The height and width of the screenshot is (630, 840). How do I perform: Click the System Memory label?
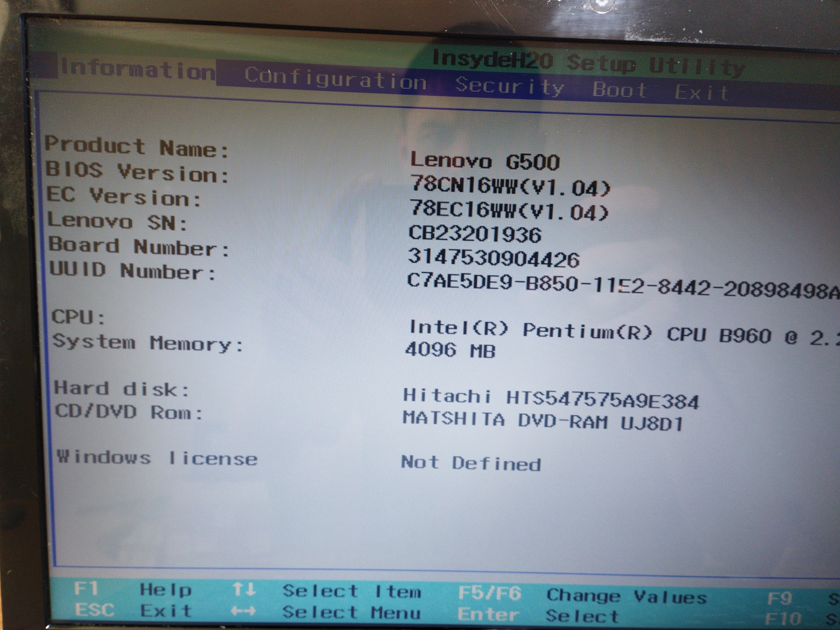click(148, 343)
